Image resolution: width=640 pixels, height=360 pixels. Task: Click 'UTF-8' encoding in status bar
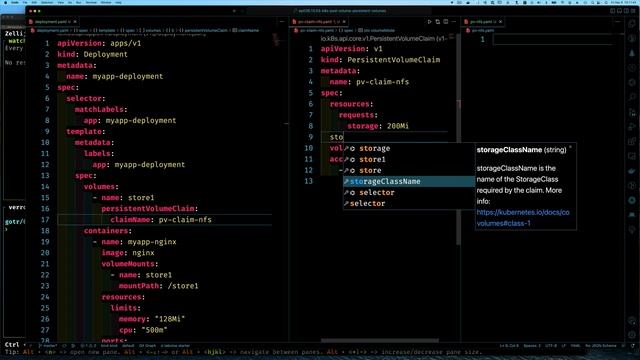click(x=551, y=346)
